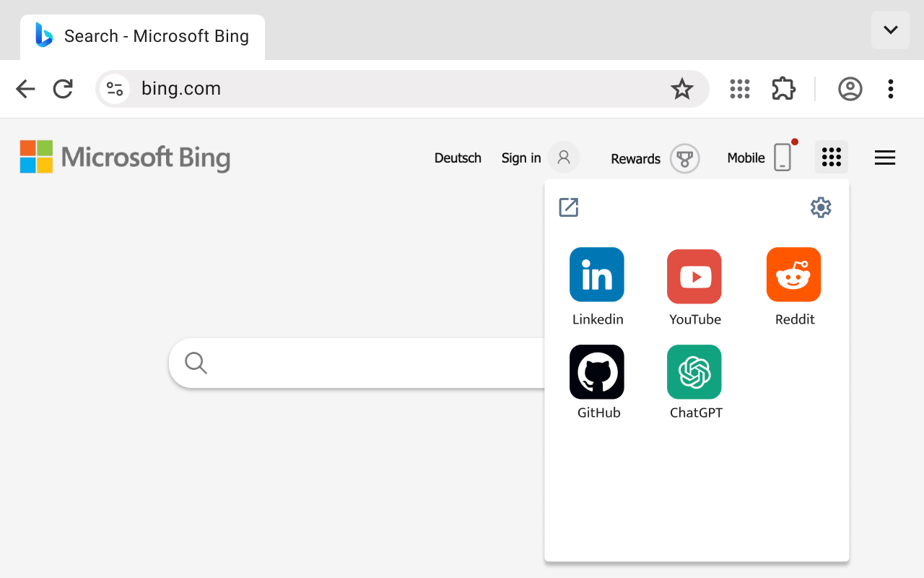Open the Reddit shortcut icon
The height and width of the screenshot is (578, 924).
point(794,275)
